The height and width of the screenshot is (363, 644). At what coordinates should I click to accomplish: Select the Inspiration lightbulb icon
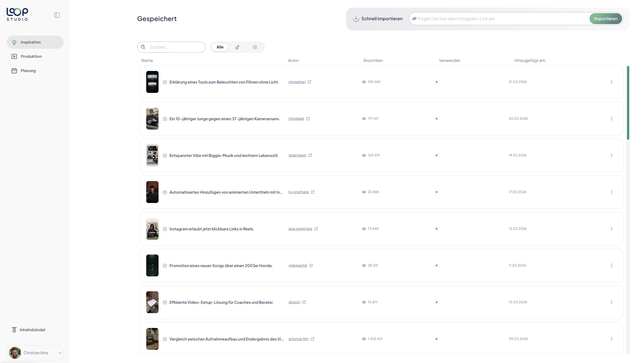[14, 42]
